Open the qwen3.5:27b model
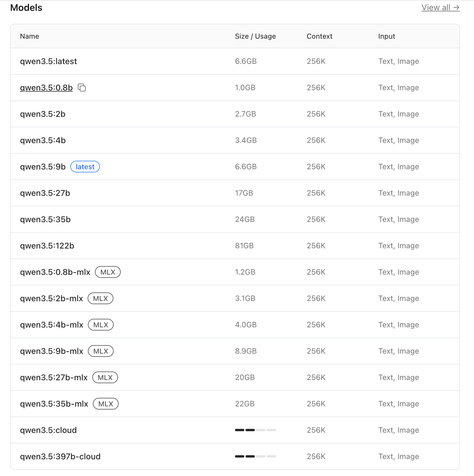 point(45,193)
